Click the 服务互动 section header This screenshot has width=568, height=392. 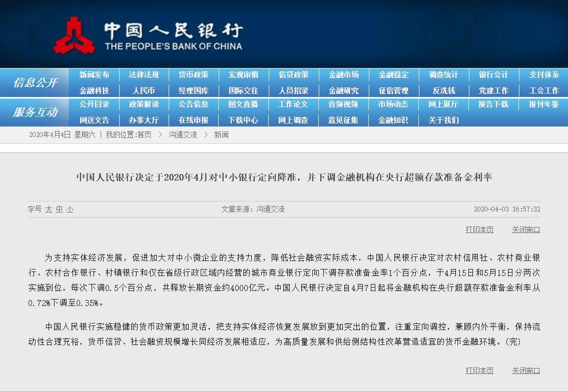35,112
